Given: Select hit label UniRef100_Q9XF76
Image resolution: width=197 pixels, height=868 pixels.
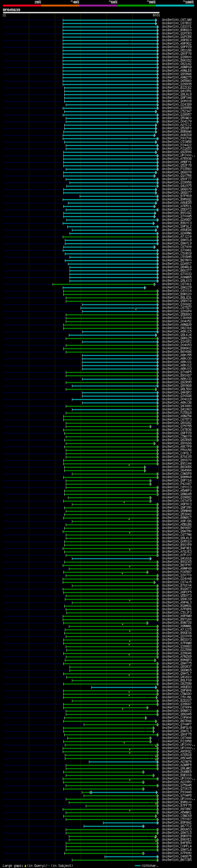Looking at the screenshot, I should [x=177, y=54].
